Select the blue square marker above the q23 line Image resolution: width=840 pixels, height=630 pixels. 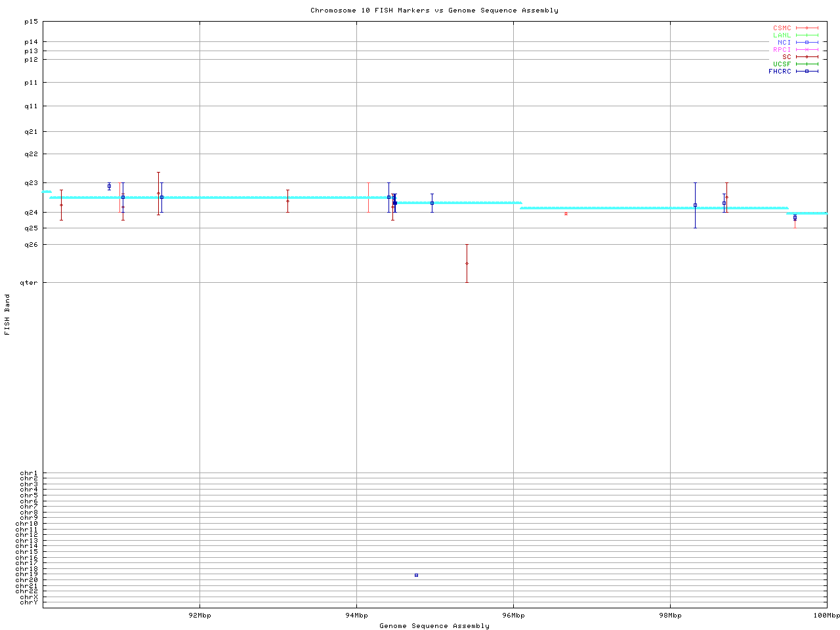(109, 186)
